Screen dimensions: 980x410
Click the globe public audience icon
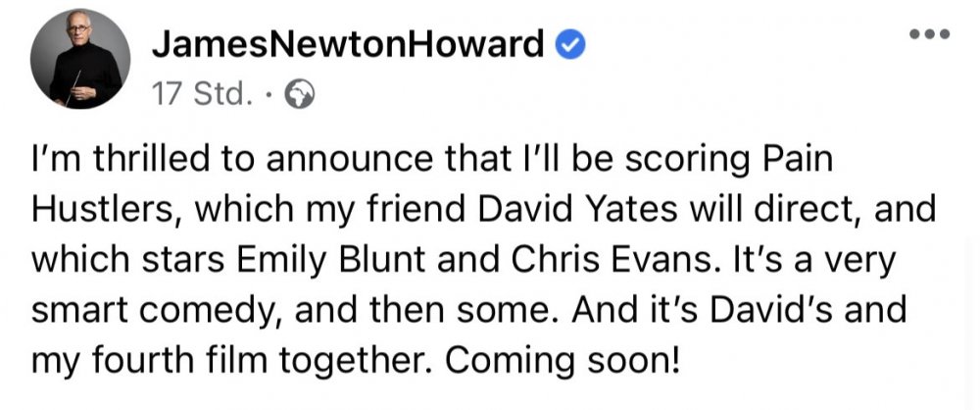(300, 95)
